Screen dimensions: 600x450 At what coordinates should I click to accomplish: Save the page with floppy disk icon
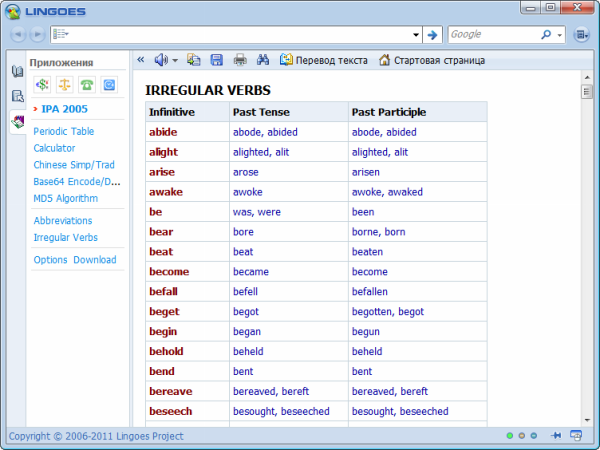click(x=216, y=60)
